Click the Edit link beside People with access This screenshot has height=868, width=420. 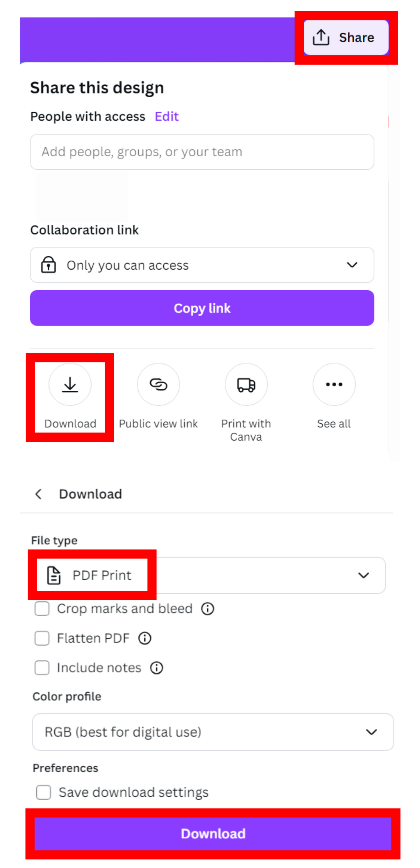pos(167,117)
